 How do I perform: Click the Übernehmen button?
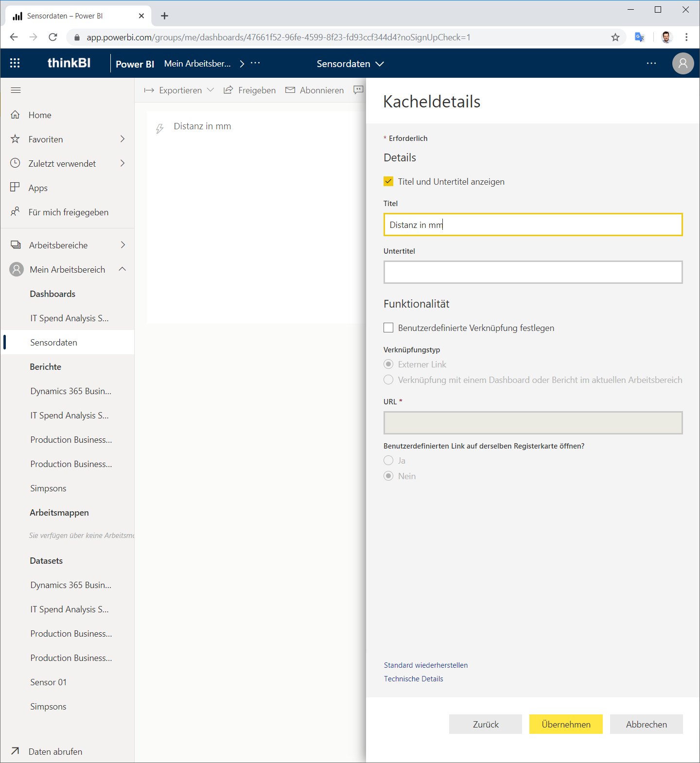(x=566, y=724)
